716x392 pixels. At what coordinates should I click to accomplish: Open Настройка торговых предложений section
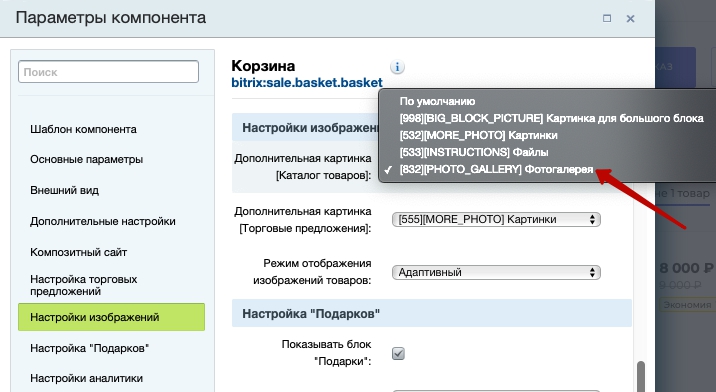pos(84,285)
